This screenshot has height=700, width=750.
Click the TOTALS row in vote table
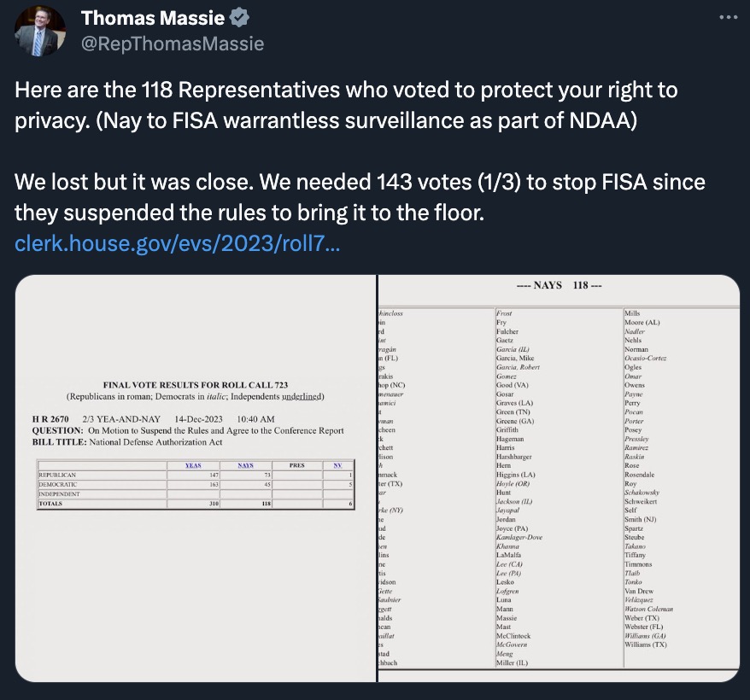coord(196,504)
